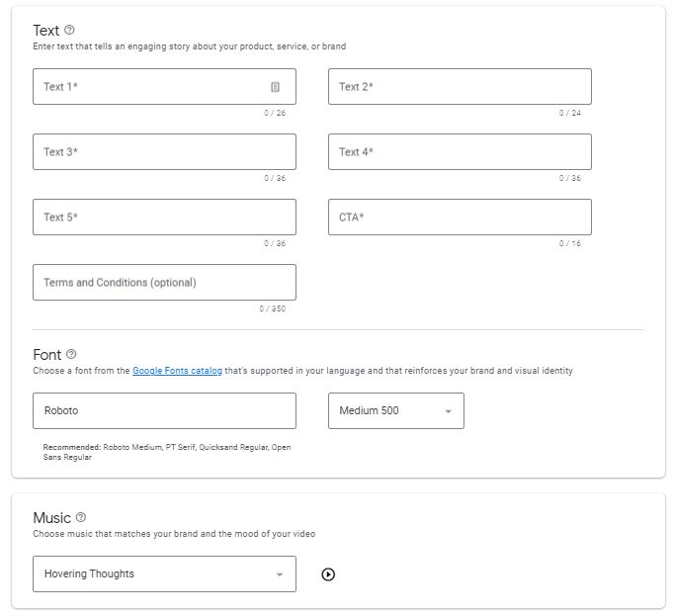673x616 pixels.
Task: Play the Hovering Thoughts music preview
Action: pyautogui.click(x=329, y=574)
